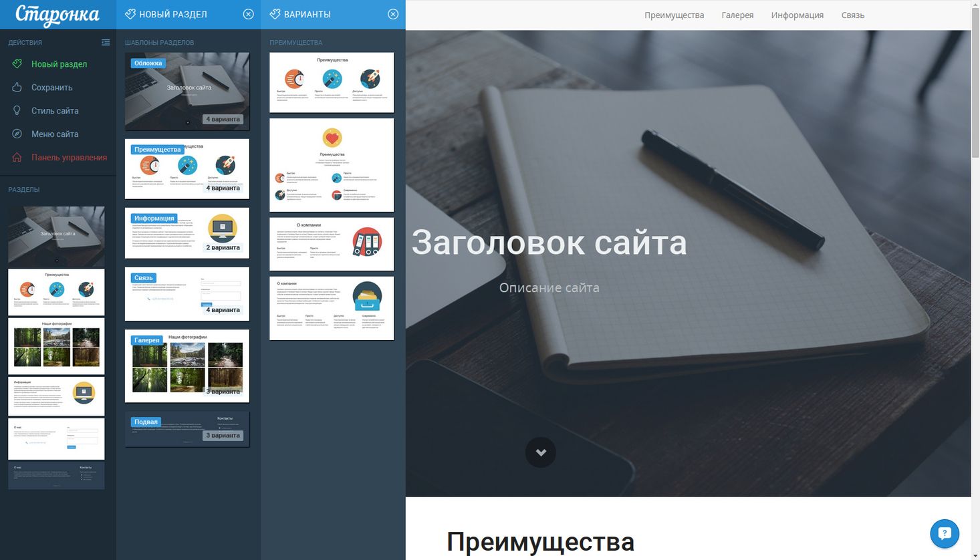Click the 3 варианта badge on Подвал
Screen dimensions: 980x560
click(223, 435)
